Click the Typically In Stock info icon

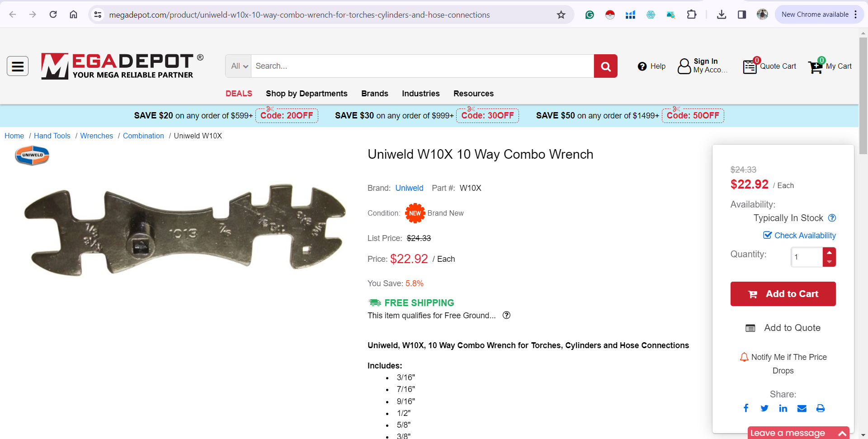point(832,218)
